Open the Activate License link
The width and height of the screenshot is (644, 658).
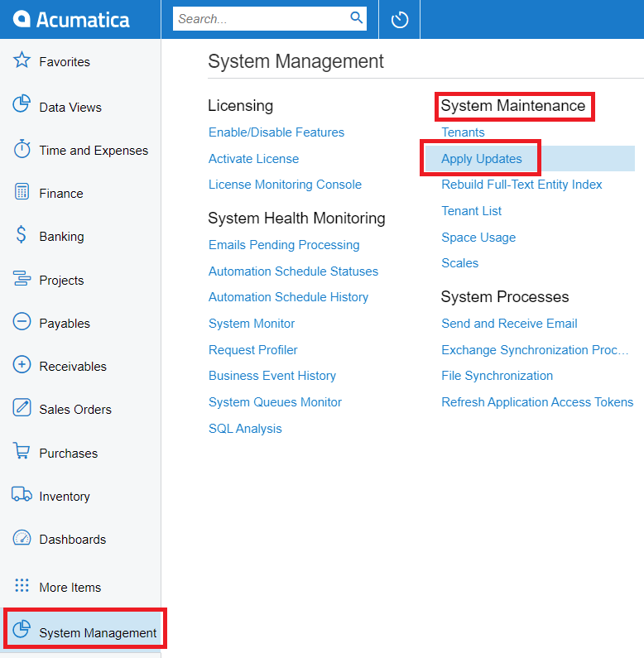[x=253, y=159]
